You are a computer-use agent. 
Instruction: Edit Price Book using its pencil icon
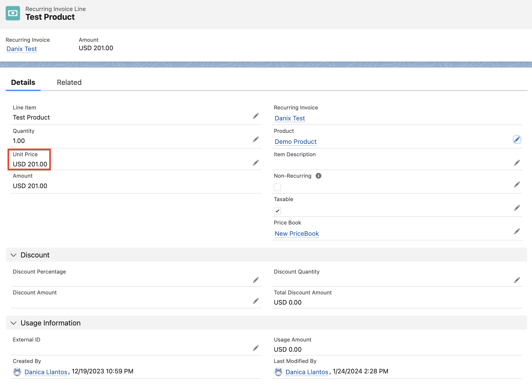tap(517, 232)
